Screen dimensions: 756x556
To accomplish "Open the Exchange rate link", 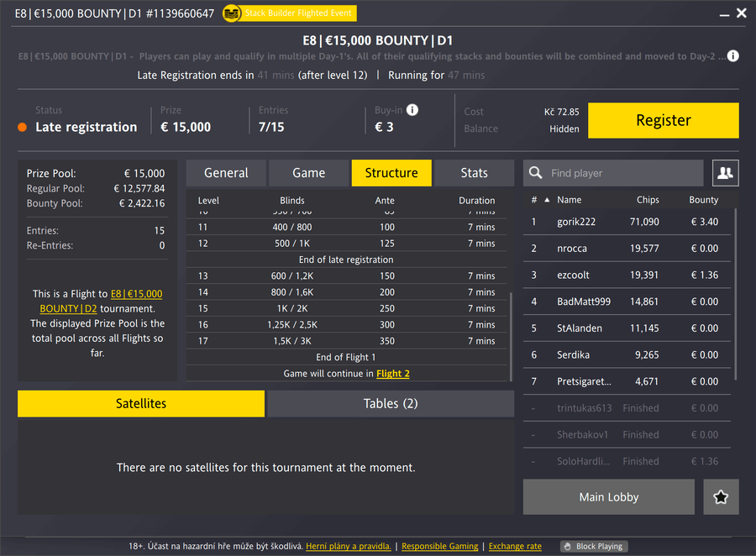I will (515, 546).
